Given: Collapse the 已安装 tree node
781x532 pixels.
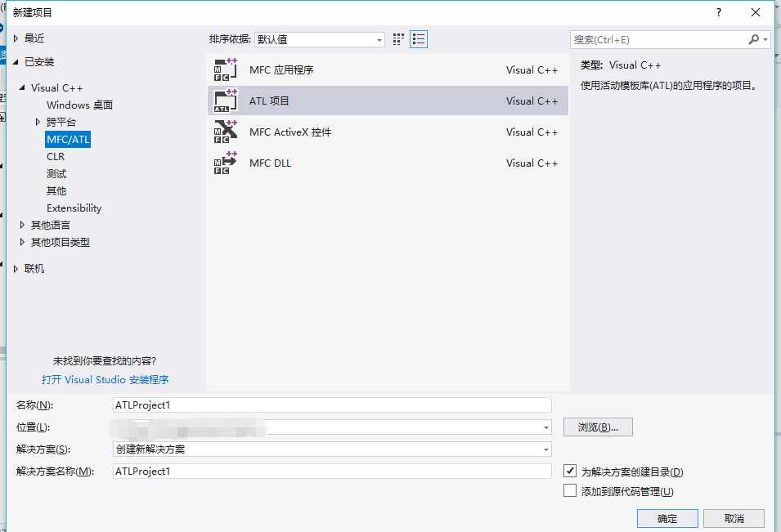Looking at the screenshot, I should (x=16, y=62).
